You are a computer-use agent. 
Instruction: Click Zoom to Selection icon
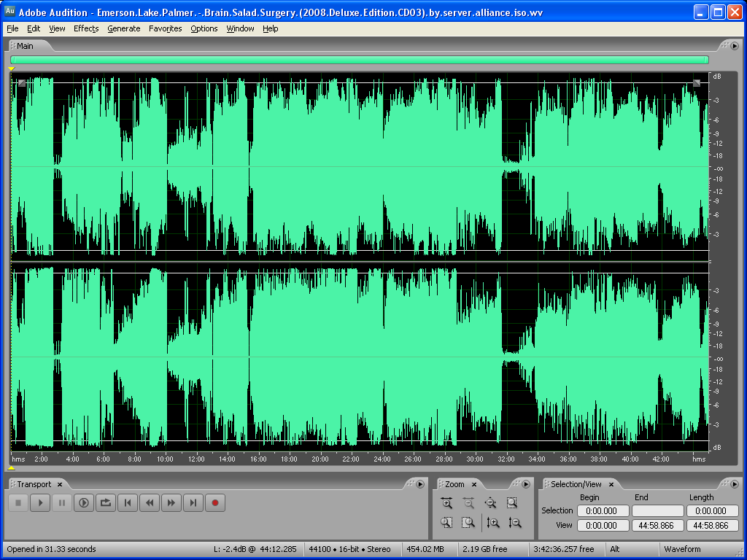pos(511,503)
